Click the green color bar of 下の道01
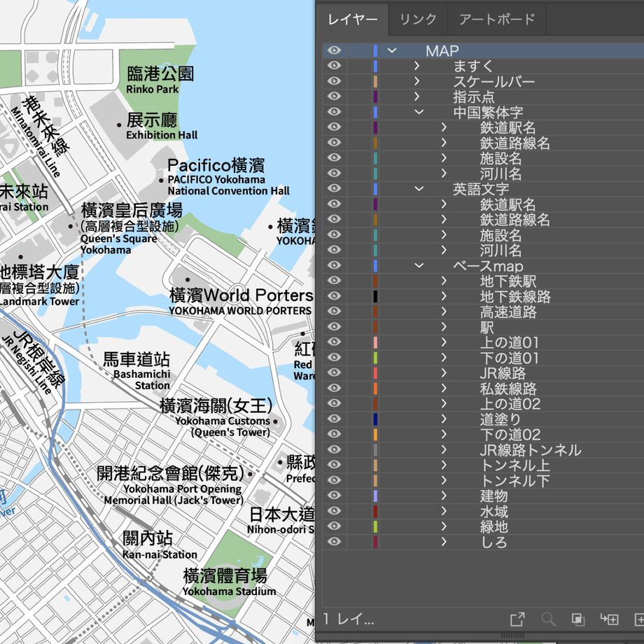This screenshot has width=644, height=644. click(375, 357)
